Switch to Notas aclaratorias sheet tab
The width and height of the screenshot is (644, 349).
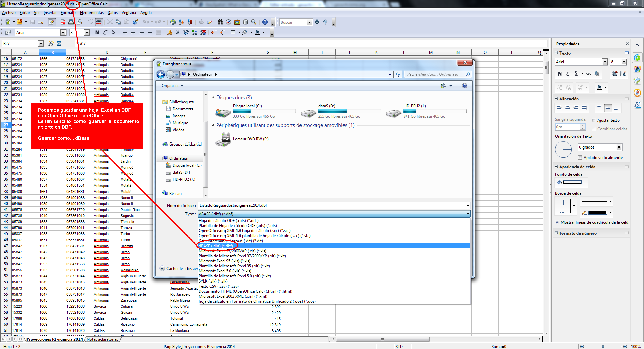click(x=102, y=339)
